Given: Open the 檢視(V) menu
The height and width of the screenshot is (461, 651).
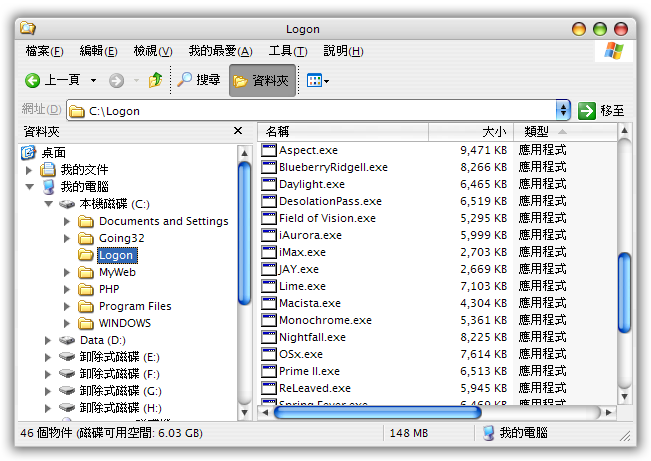Looking at the screenshot, I should point(153,51).
